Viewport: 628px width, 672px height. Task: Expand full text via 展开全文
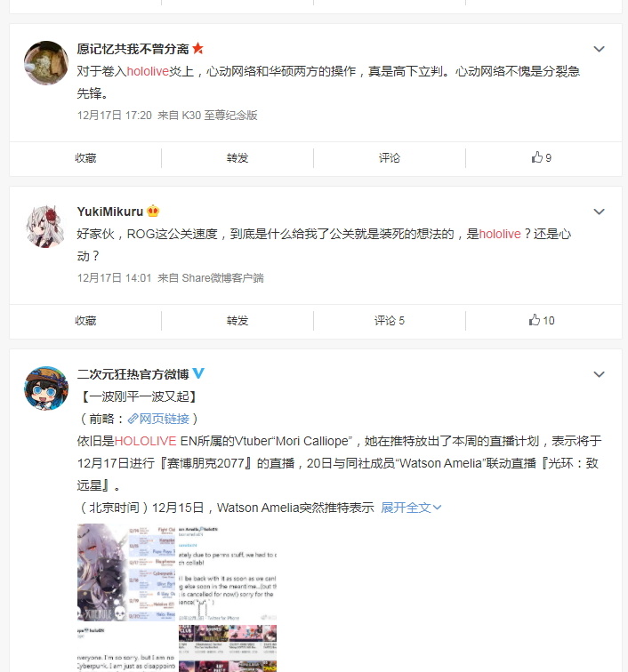pos(411,508)
